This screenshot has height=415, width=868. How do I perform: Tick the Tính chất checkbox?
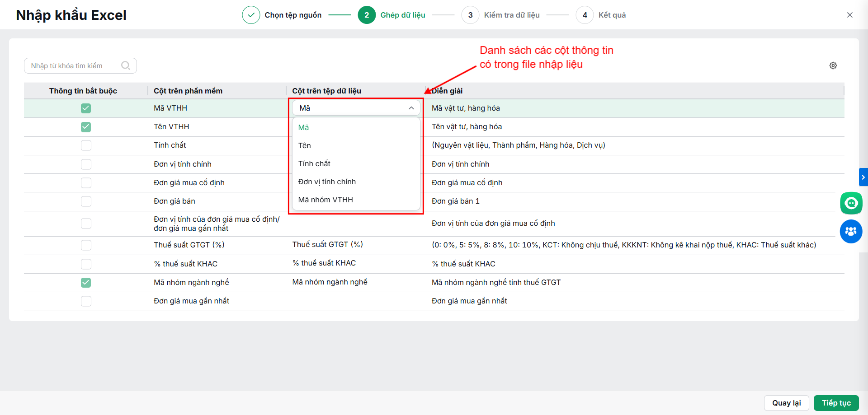coord(86,145)
